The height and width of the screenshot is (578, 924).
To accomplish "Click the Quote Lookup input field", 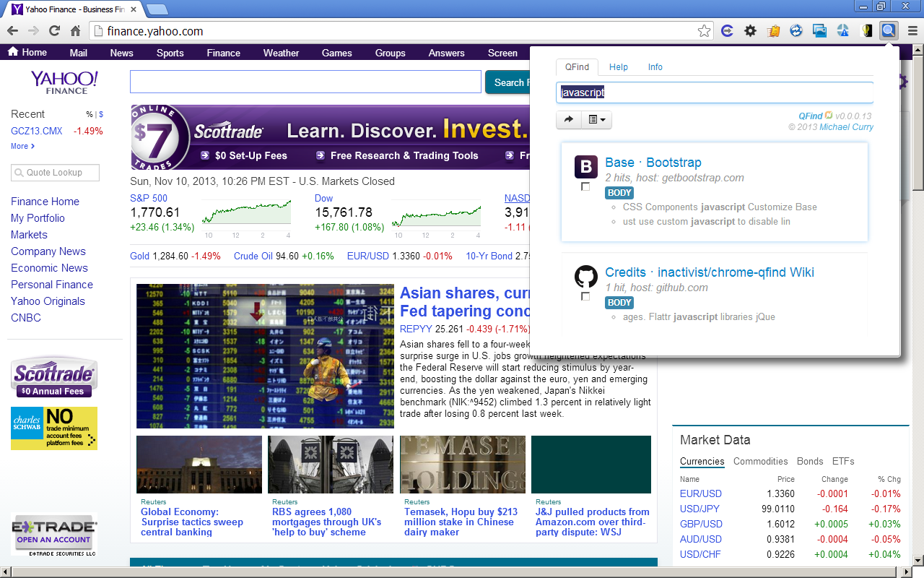I will (x=55, y=173).
